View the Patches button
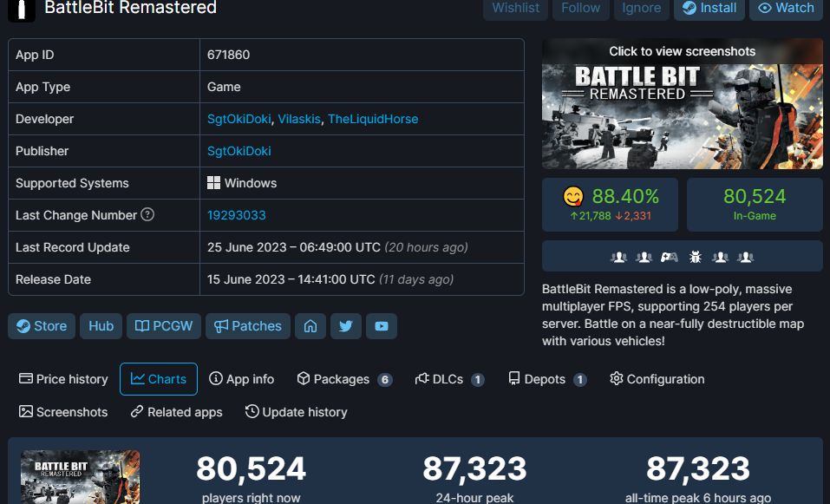This screenshot has width=830, height=504. coord(248,326)
